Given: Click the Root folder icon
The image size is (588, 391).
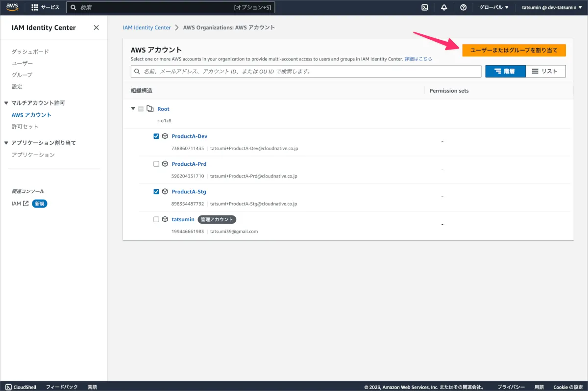Looking at the screenshot, I should [150, 109].
